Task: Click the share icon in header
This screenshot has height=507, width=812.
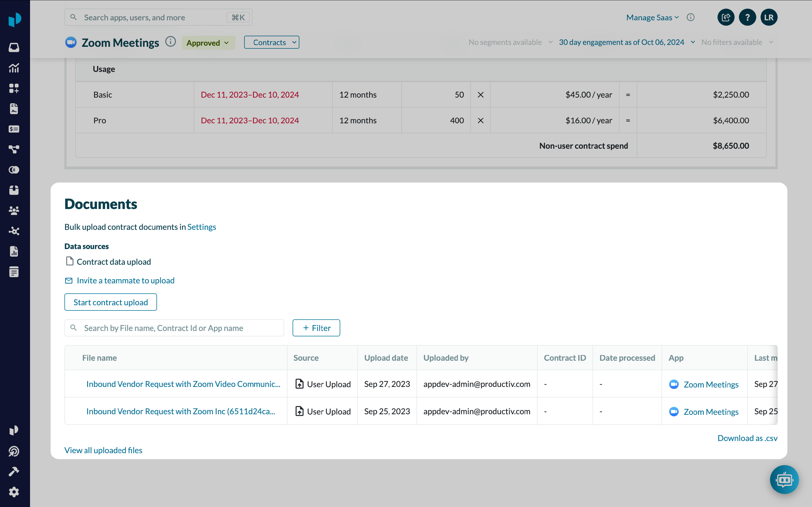Action: [x=725, y=17]
